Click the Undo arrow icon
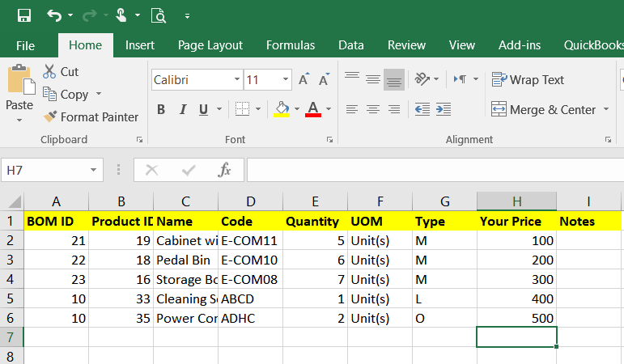This screenshot has height=364, width=624. click(x=54, y=15)
